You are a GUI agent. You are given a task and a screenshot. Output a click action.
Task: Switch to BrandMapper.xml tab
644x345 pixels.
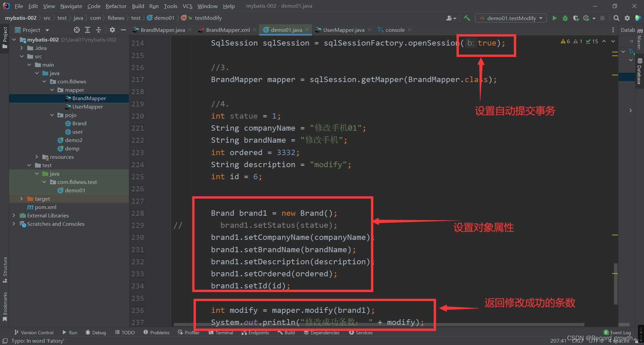click(x=228, y=30)
